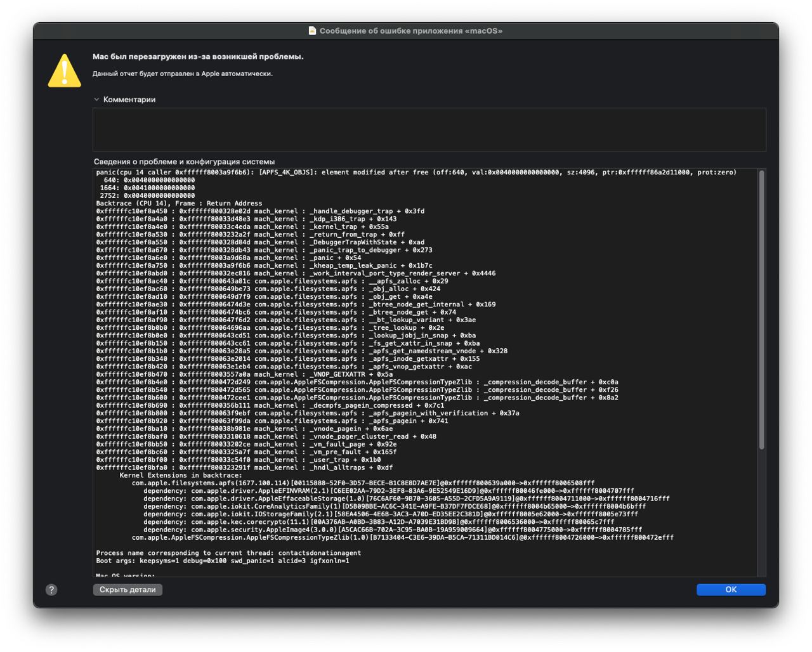Click the backtrace line with _user_trap + 0x1b0
812x652 pixels.
(x=239, y=460)
